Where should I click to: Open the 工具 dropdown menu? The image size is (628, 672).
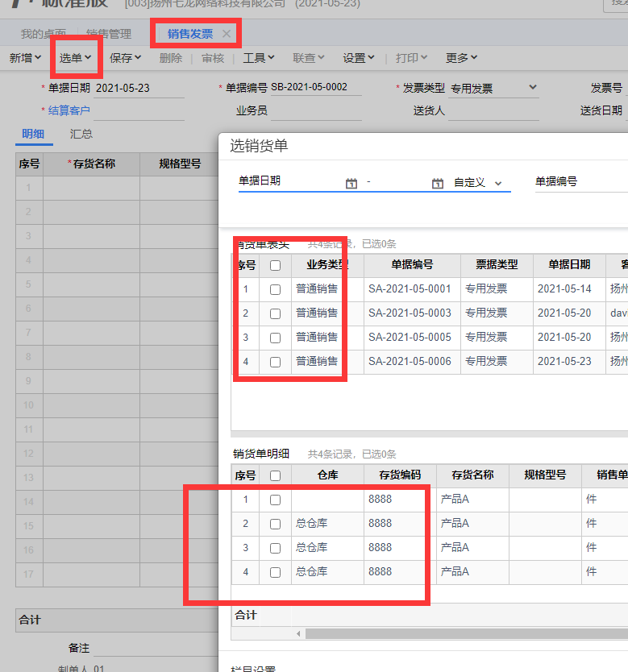point(259,58)
